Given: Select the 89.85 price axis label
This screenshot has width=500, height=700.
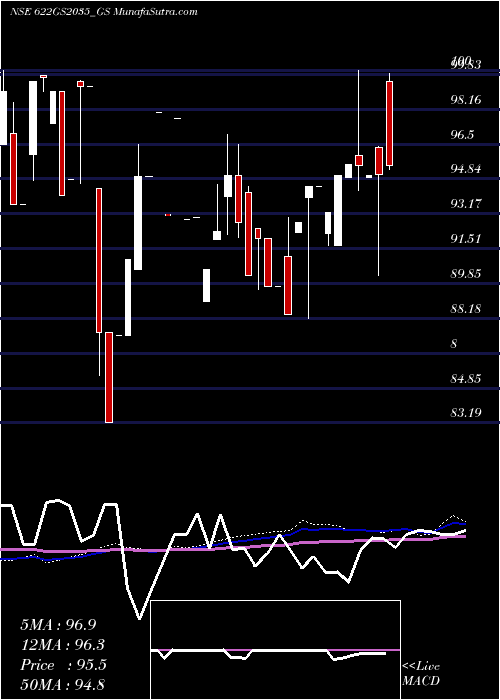Looking at the screenshot, I should coord(466,274).
